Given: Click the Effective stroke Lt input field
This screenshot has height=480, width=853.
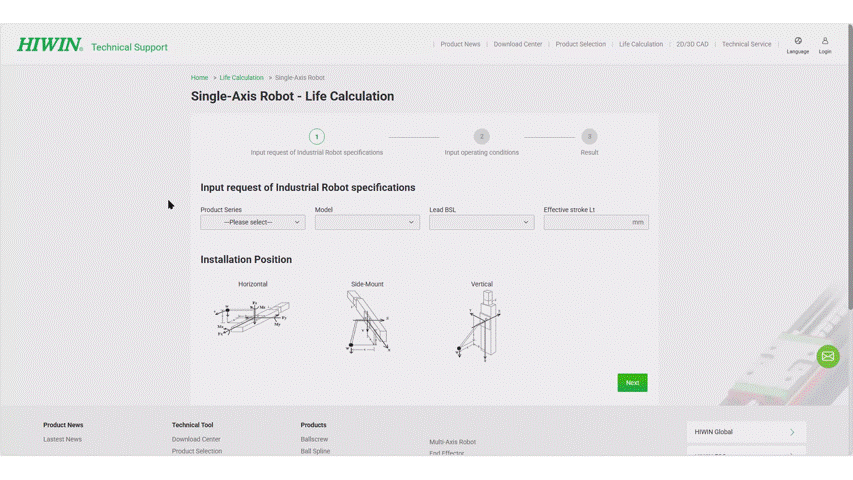Looking at the screenshot, I should pyautogui.click(x=590, y=222).
